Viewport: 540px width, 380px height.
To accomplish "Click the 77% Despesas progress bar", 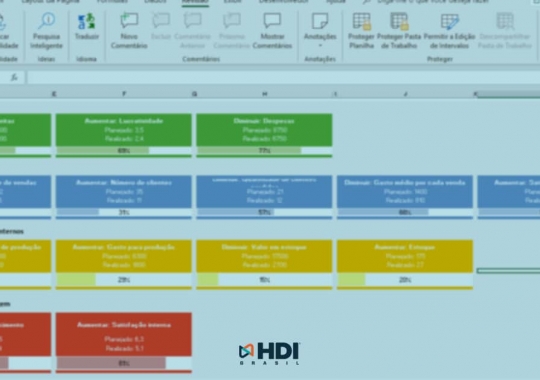I will pyautogui.click(x=264, y=151).
